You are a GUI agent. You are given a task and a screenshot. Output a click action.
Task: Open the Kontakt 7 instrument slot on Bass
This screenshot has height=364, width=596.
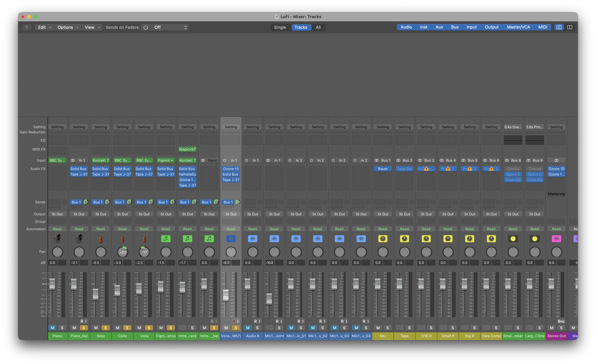[101, 160]
